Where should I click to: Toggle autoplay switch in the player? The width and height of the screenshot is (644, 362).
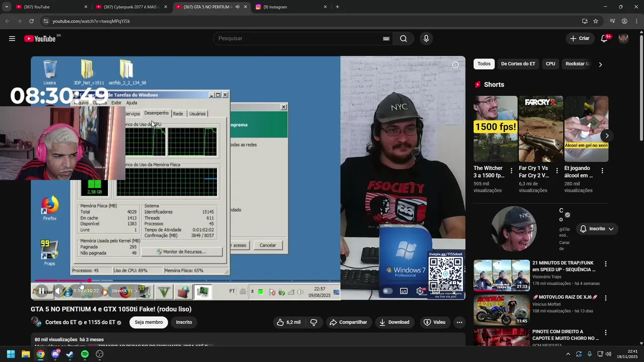(x=387, y=291)
